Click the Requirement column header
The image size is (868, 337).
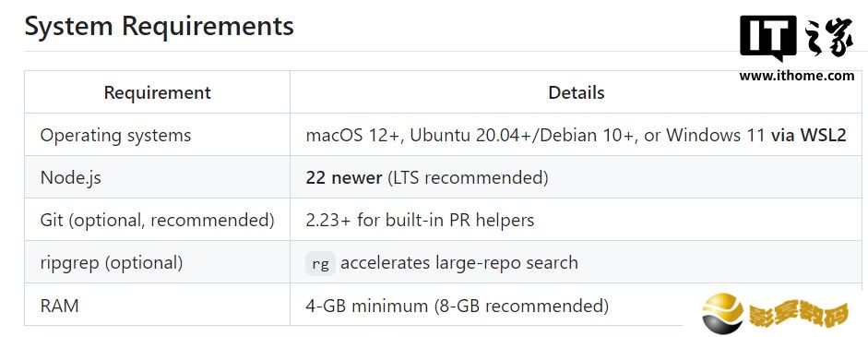(157, 92)
